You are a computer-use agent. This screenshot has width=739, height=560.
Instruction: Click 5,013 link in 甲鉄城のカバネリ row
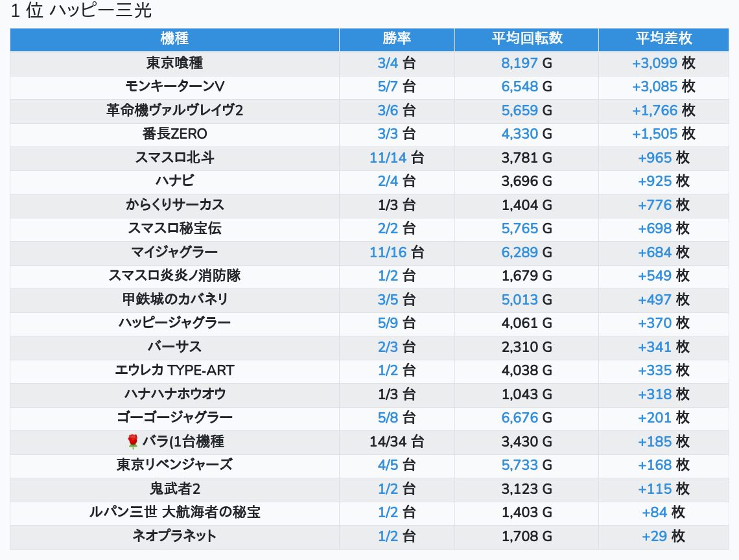pyautogui.click(x=519, y=299)
